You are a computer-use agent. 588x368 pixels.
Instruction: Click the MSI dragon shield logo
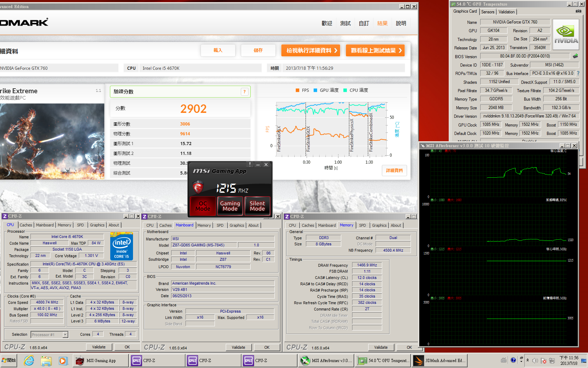click(198, 188)
